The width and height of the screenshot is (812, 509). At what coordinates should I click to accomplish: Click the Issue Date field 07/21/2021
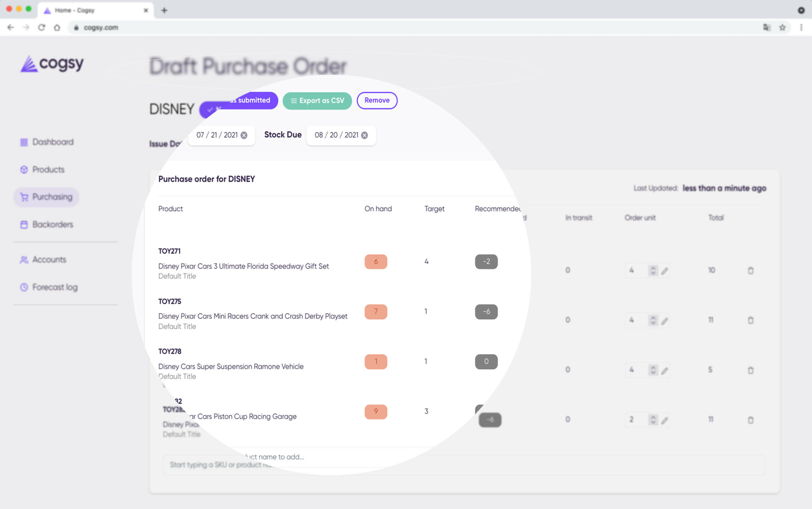pos(221,135)
